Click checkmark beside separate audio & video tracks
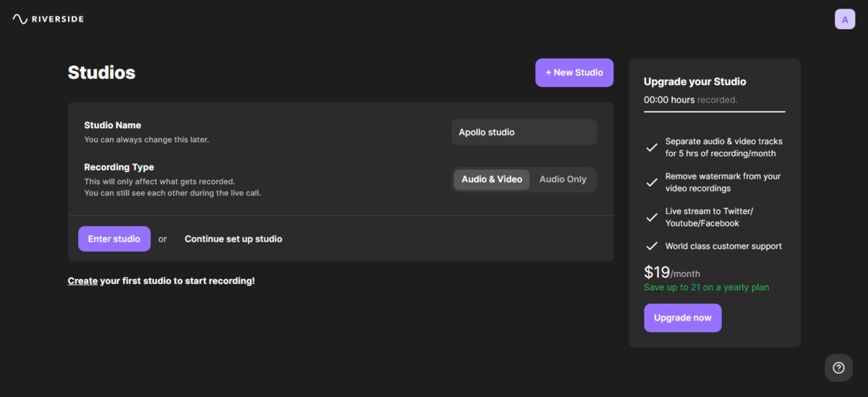This screenshot has width=868, height=397. (651, 148)
